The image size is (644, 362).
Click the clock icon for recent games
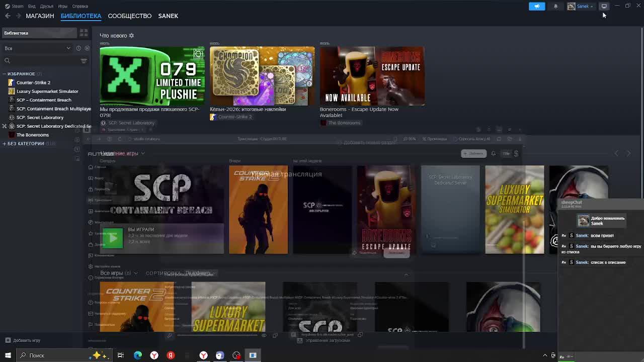(x=78, y=48)
